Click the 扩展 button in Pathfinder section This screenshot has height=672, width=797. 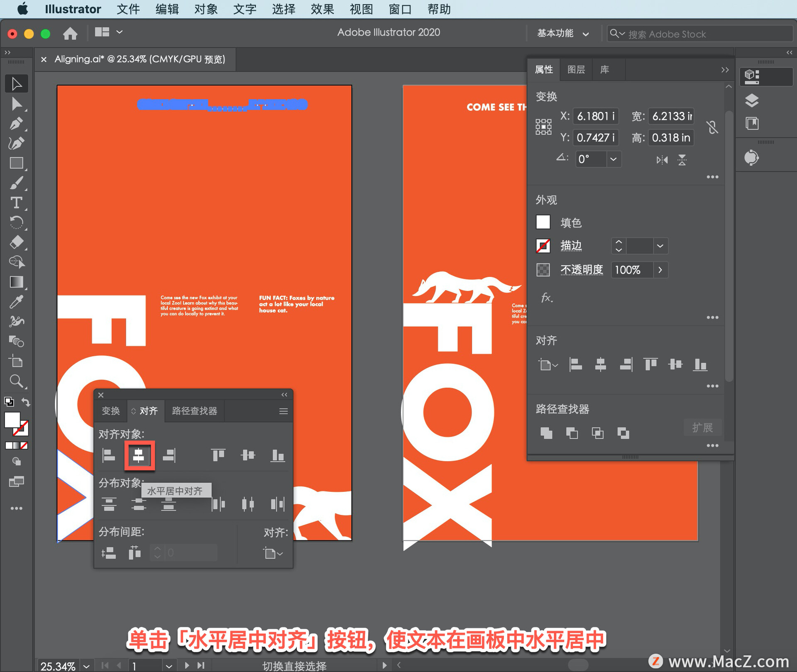coord(702,427)
